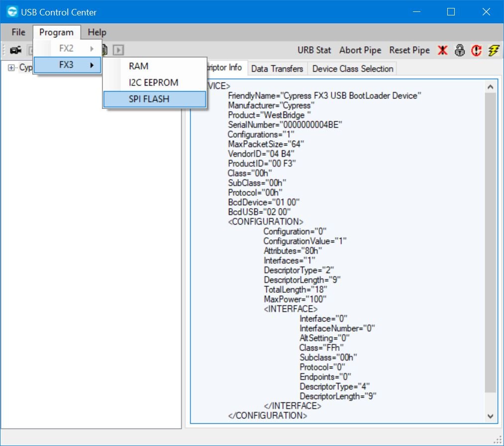
Task: Click the Reset Pipe button
Action: [x=409, y=50]
